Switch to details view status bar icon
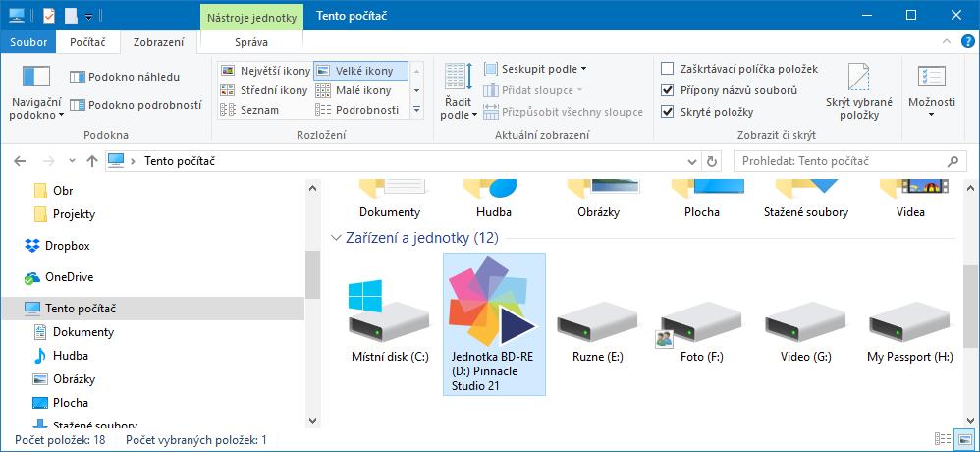Screen dimensions: 980x452 tap(943, 439)
